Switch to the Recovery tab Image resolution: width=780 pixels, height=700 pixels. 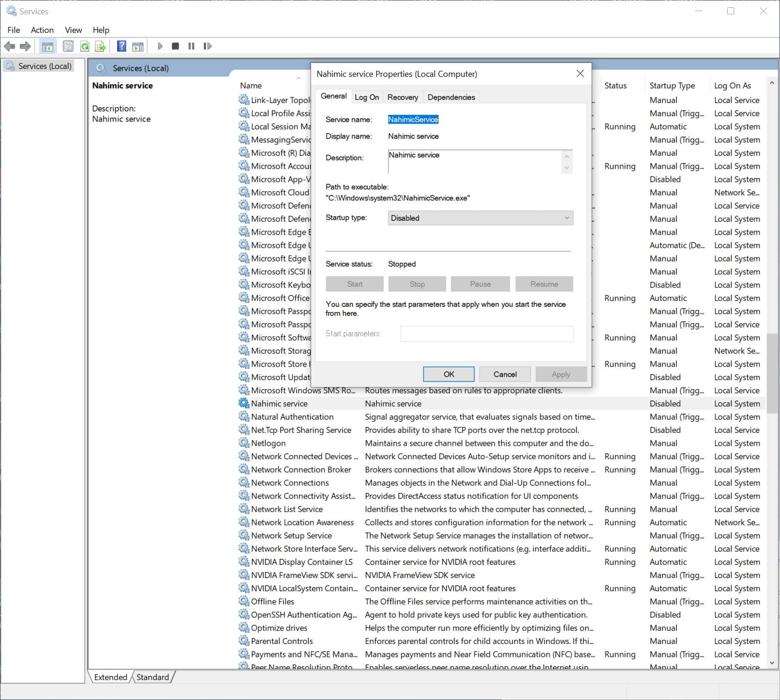coord(402,97)
